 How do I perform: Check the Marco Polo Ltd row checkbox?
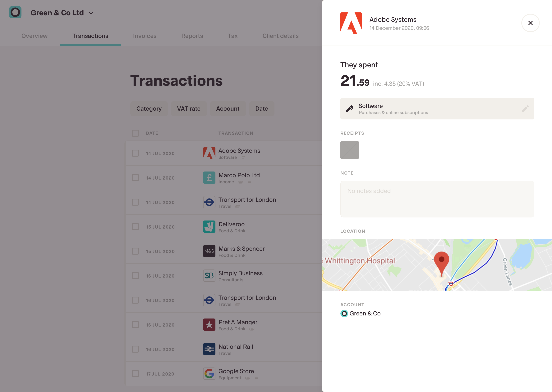pos(135,178)
